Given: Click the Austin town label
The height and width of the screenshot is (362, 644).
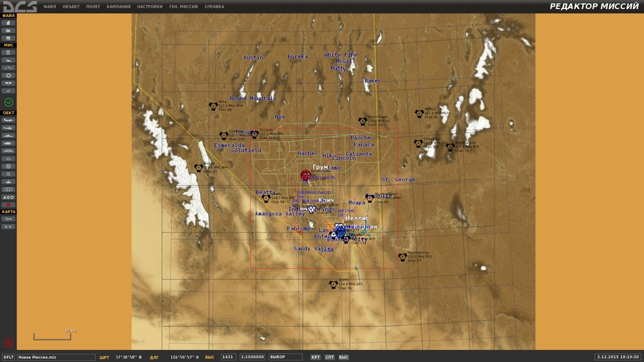Looking at the screenshot, I should pos(253,57).
